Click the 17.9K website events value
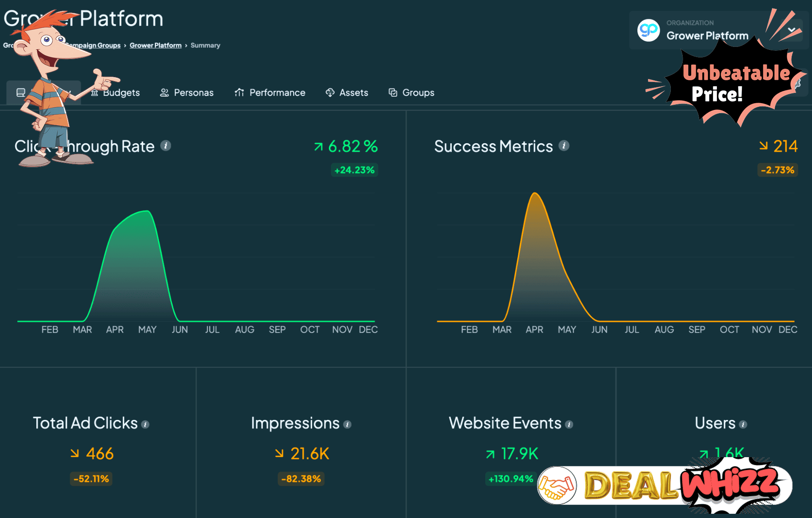This screenshot has height=518, width=812. click(519, 453)
